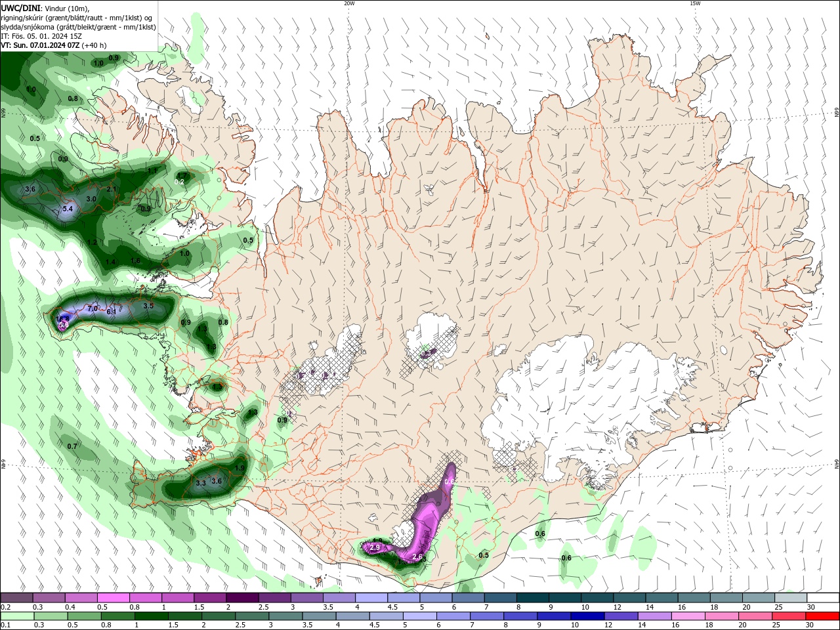Select the darkest green 1–1.5 lower-scale swatch
The height and width of the screenshot is (630, 840).
click(x=151, y=616)
